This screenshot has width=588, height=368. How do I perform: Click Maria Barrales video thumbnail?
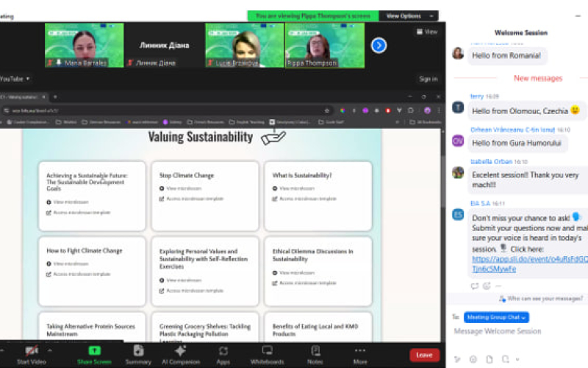pyautogui.click(x=85, y=45)
